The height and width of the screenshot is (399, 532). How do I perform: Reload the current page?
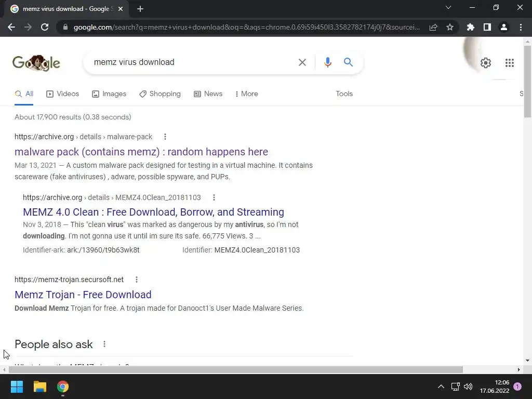tap(45, 27)
